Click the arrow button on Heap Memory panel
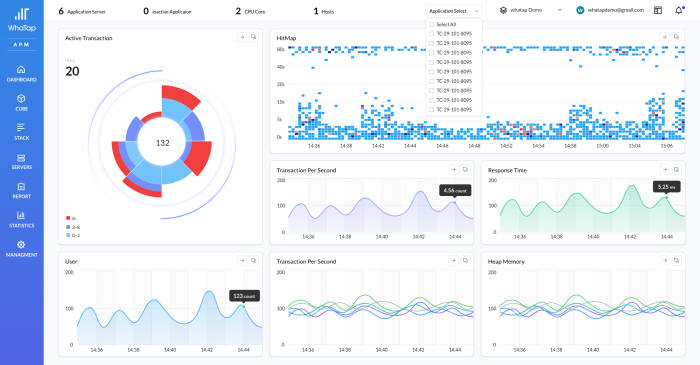Image resolution: width=700 pixels, height=365 pixels. click(x=665, y=261)
